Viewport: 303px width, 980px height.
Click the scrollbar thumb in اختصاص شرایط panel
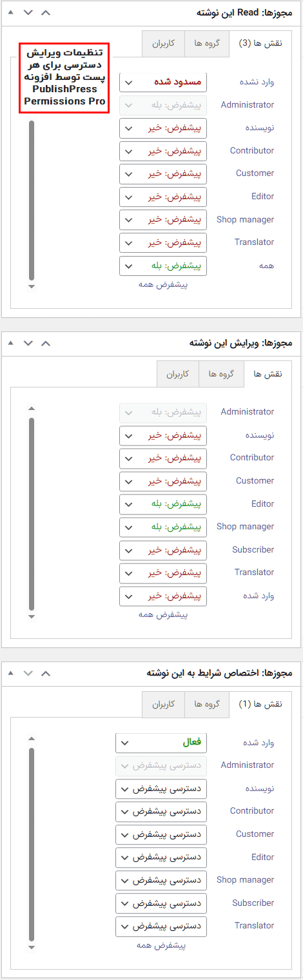point(32,844)
